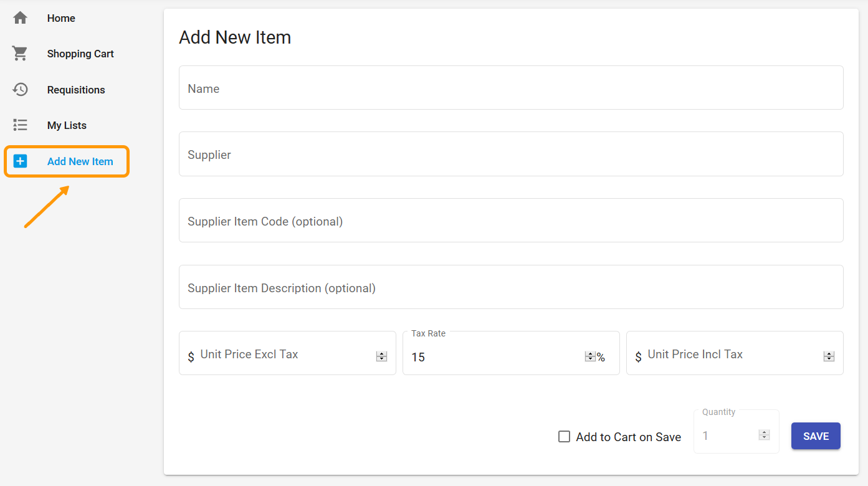
Task: Click the Shopping Cart icon
Action: (x=19, y=54)
